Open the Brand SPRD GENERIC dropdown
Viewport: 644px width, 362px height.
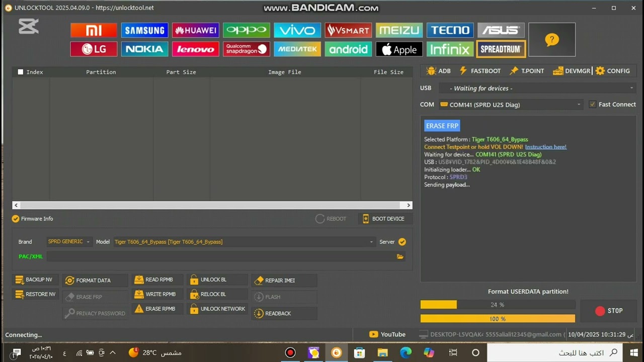[x=69, y=242]
